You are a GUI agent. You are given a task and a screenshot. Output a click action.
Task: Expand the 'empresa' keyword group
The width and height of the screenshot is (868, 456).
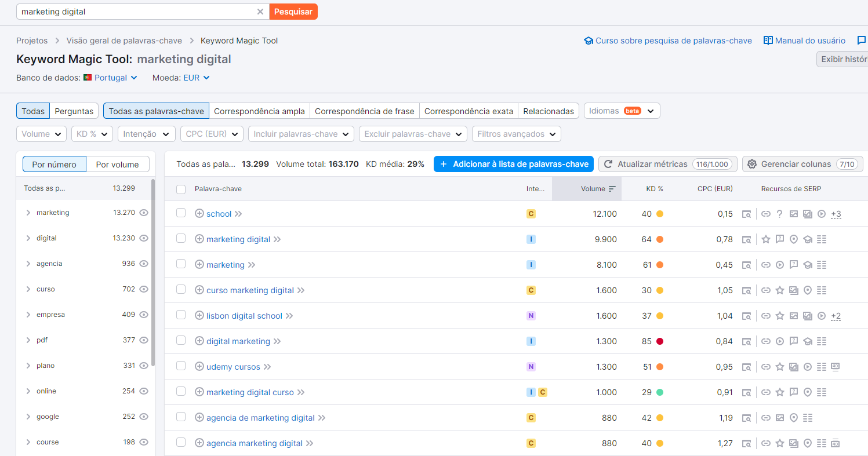[28, 315]
